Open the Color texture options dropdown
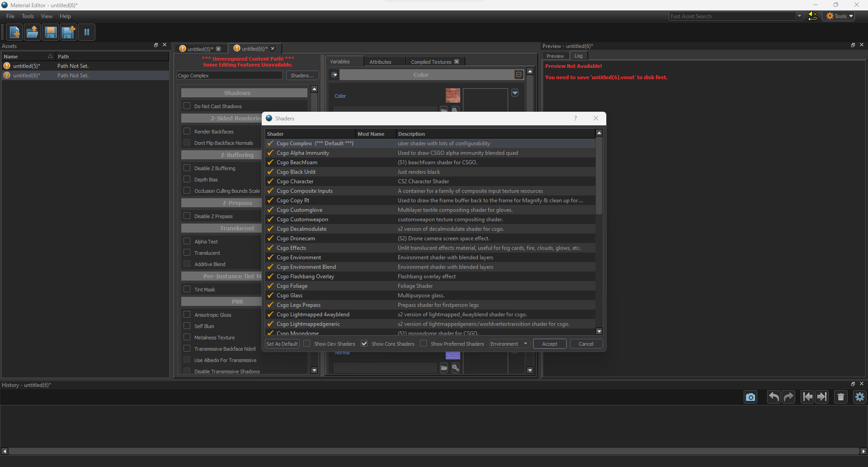The image size is (868, 467). tap(515, 93)
